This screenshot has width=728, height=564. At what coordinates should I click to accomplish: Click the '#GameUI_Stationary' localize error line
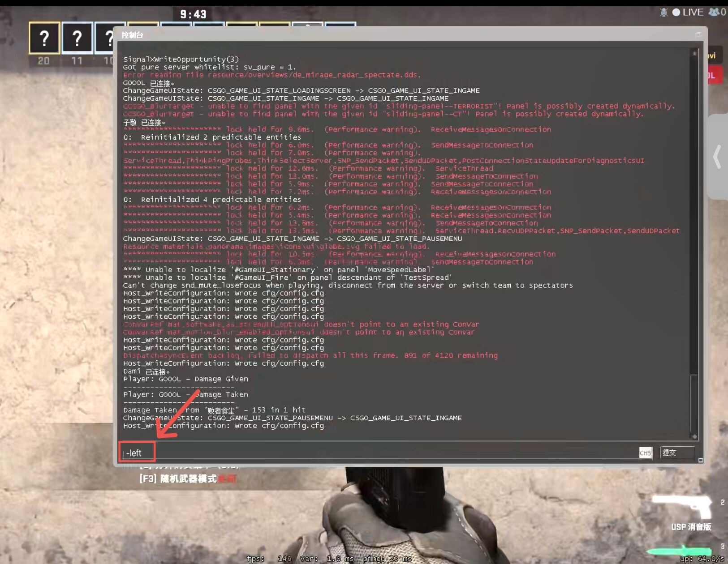(x=279, y=269)
